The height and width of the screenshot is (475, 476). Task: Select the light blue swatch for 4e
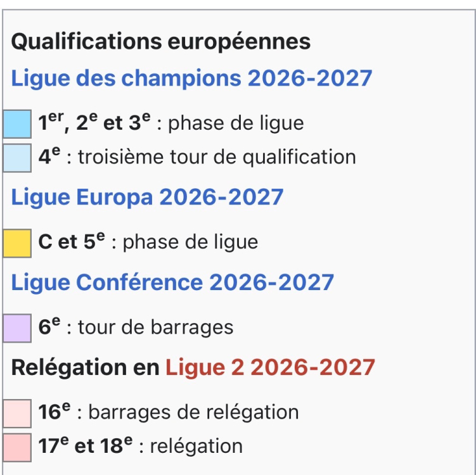pos(17,158)
